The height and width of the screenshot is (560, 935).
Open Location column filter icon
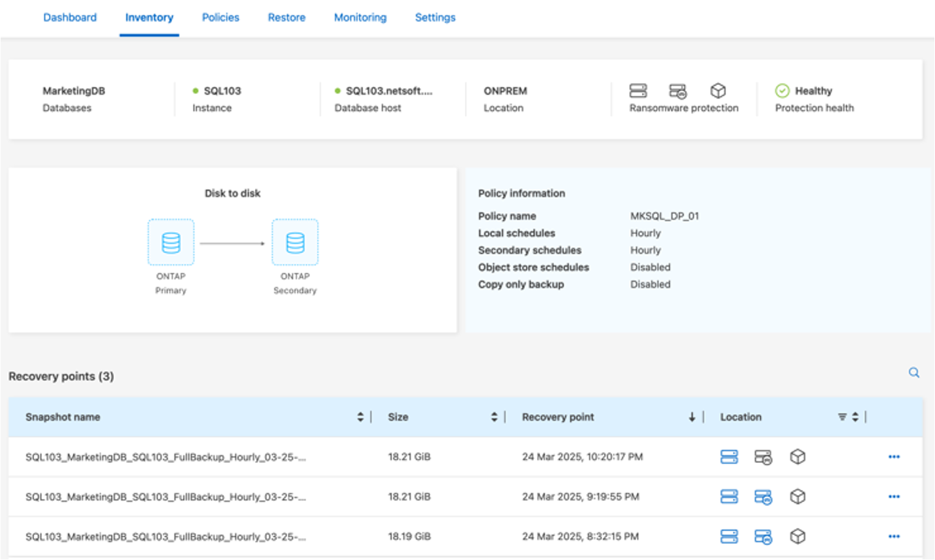[x=842, y=417]
